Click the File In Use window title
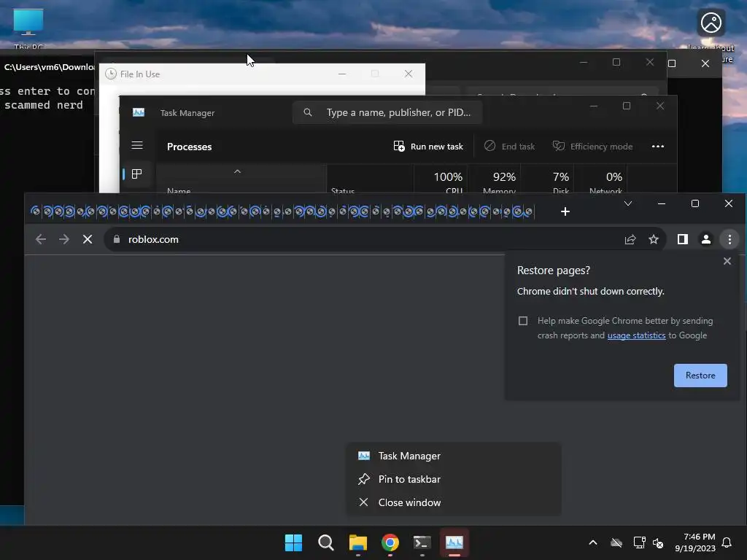 (x=140, y=74)
